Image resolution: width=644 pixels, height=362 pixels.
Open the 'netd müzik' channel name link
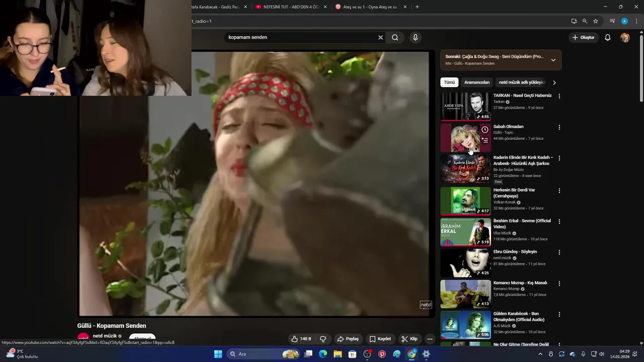click(105, 336)
